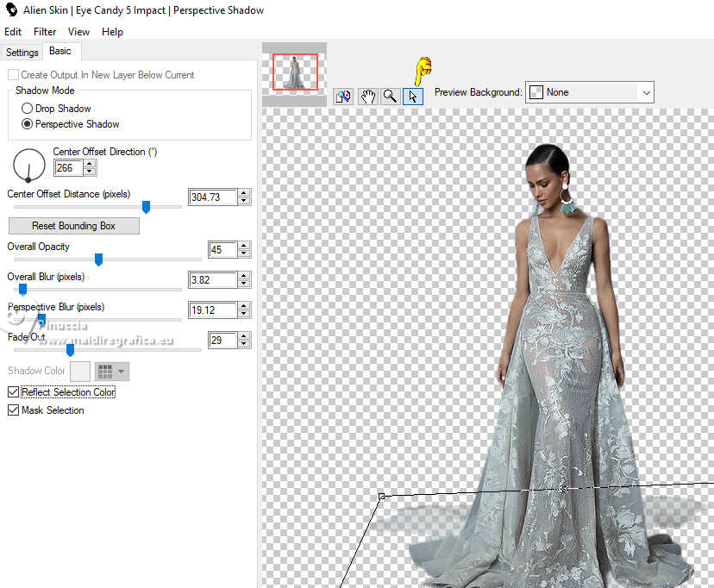Image resolution: width=714 pixels, height=588 pixels.
Task: Click the Perspective Blur value field
Action: click(213, 310)
